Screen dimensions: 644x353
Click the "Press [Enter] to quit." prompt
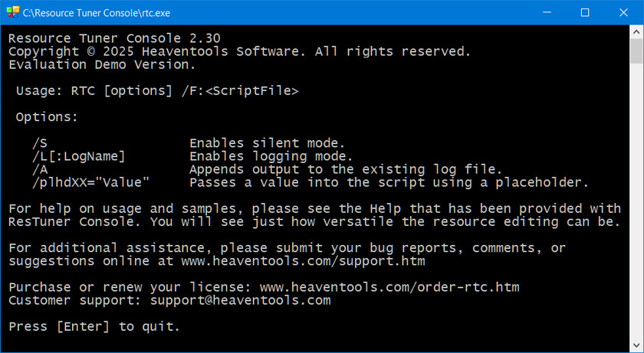point(94,326)
